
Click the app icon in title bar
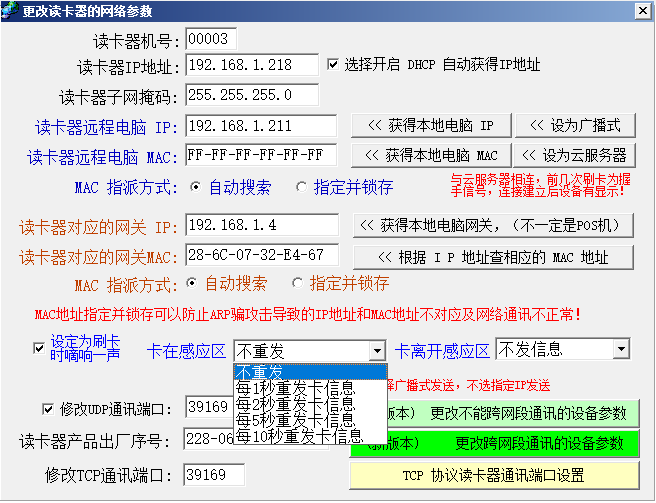click(10, 9)
